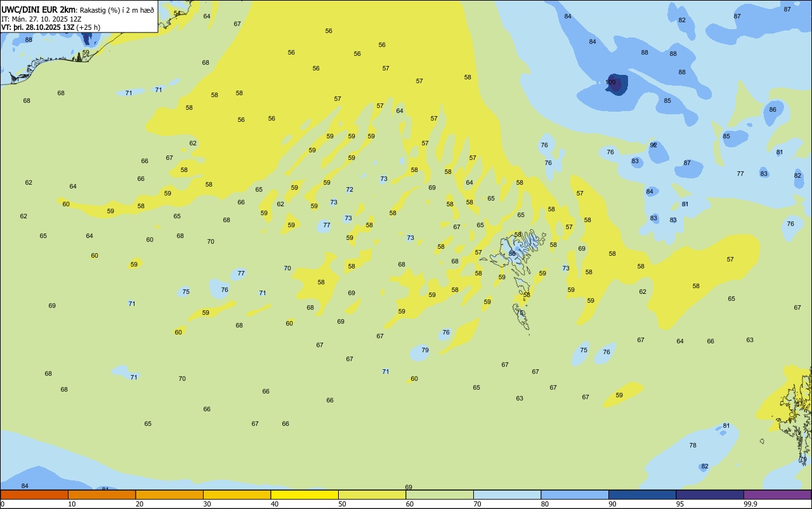Image resolution: width=812 pixels, height=509 pixels.
Task: Click the 90 legend tick label
Action: click(612, 504)
